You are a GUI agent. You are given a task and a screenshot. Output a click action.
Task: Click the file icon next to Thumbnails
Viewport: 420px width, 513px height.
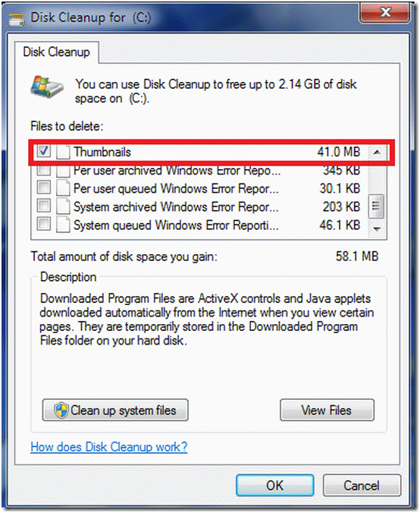pos(63,152)
